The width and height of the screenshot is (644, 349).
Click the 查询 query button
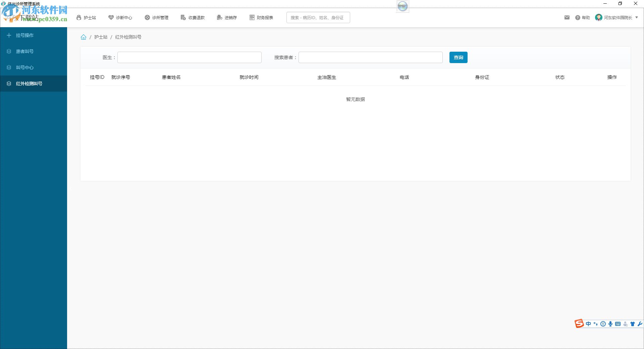pyautogui.click(x=459, y=57)
